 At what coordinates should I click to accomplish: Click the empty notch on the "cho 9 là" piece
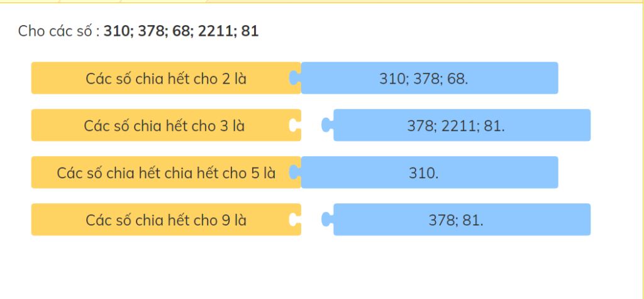[x=294, y=220]
